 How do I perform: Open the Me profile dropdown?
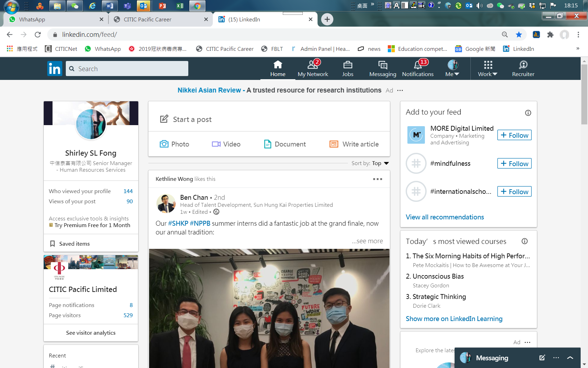coord(452,68)
